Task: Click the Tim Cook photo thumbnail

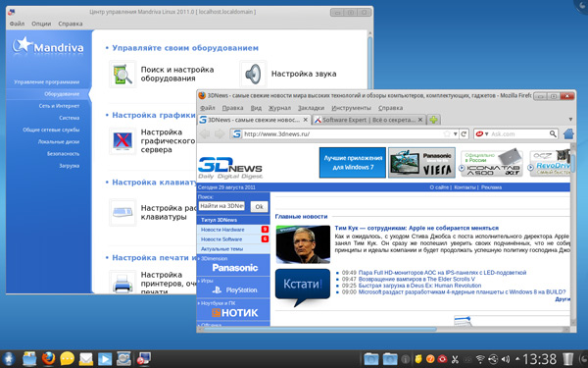Action: tap(303, 244)
